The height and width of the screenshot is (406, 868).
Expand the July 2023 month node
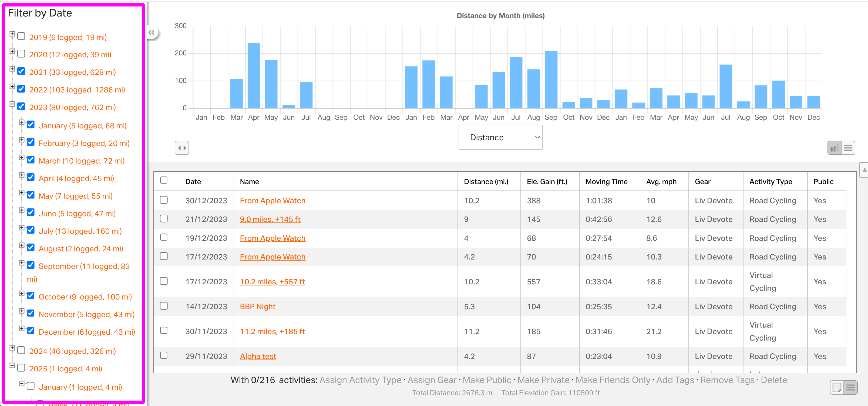point(22,228)
